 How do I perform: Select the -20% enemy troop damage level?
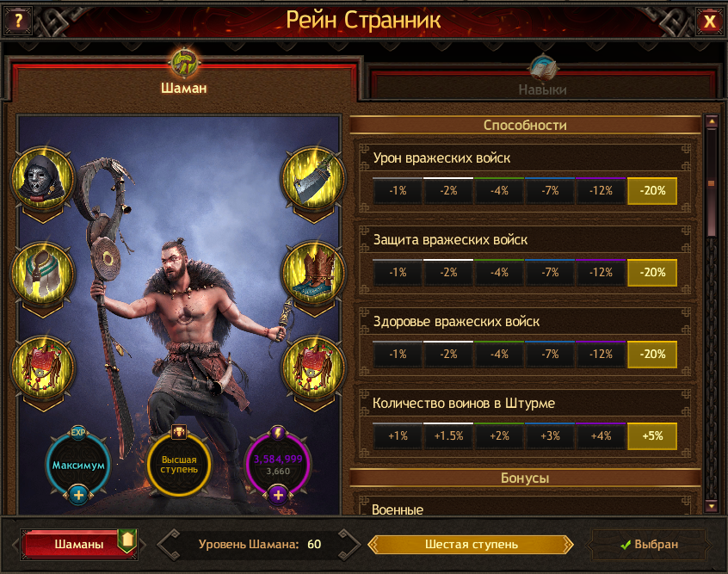click(x=652, y=191)
